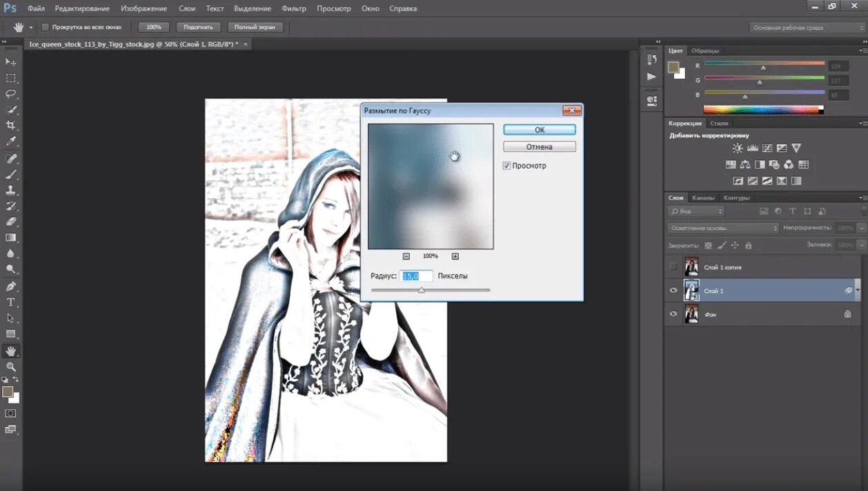Filter layers by type (T icon)

[x=792, y=211]
